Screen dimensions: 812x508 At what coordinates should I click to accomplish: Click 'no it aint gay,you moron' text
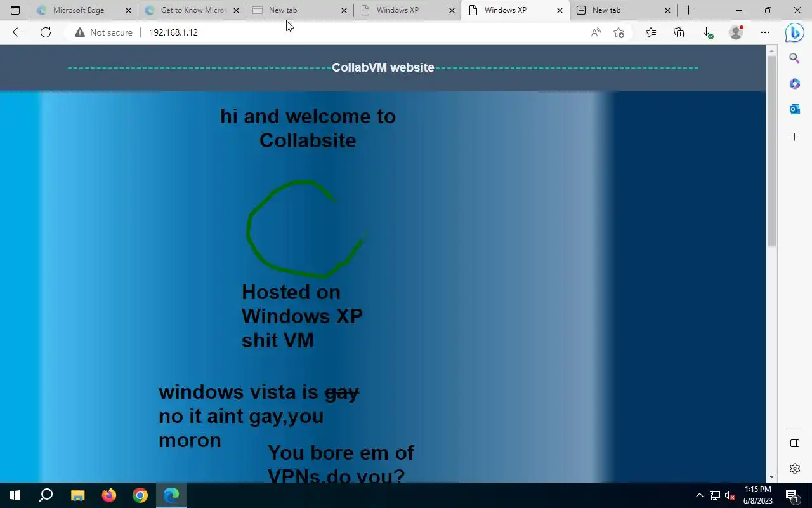pos(241,428)
